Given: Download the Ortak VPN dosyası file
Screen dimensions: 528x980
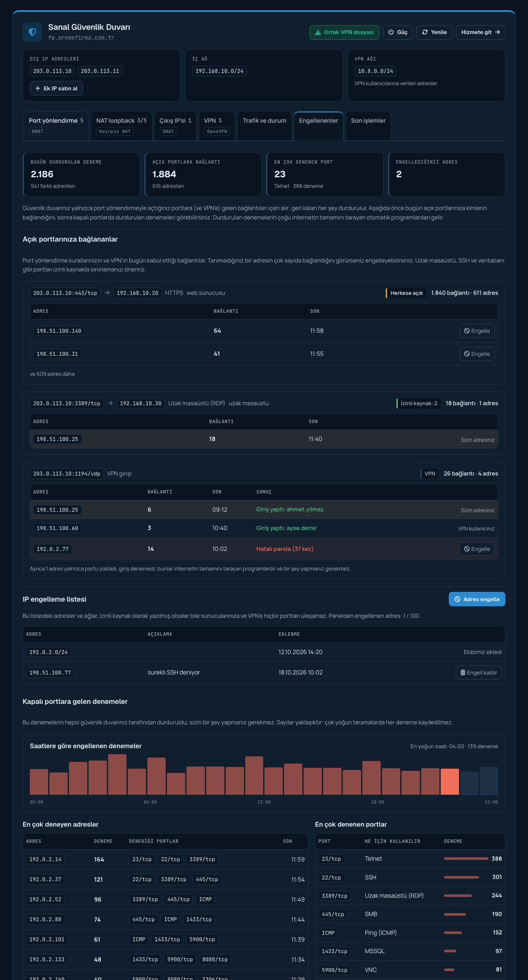Looking at the screenshot, I should [344, 32].
